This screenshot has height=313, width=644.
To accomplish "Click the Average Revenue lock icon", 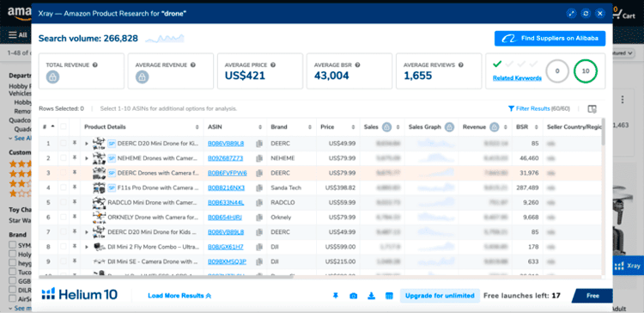I will coord(142,77).
